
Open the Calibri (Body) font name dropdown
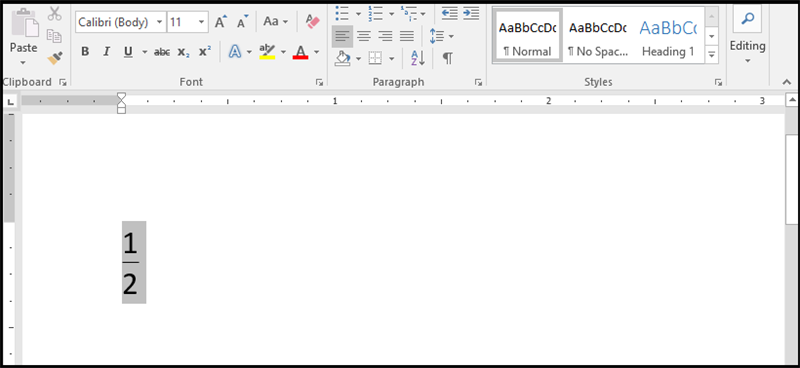(x=160, y=22)
